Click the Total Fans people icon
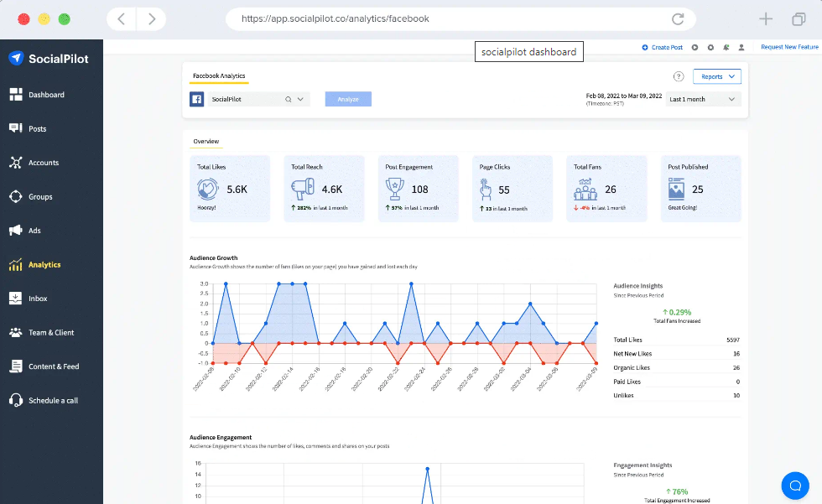Screen dimensions: 822x504 pos(585,190)
